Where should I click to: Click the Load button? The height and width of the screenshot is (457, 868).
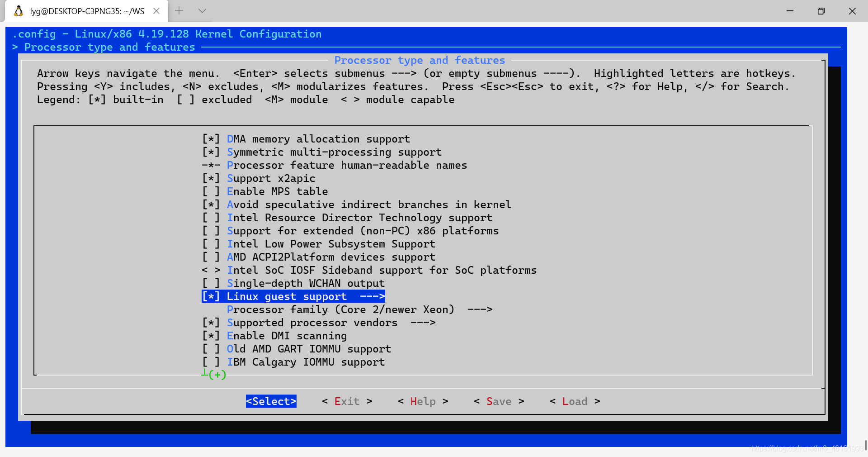click(575, 401)
